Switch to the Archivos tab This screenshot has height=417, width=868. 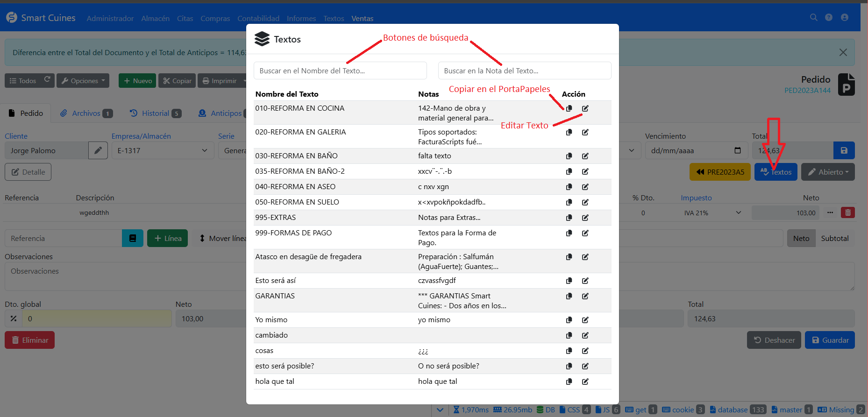[86, 113]
